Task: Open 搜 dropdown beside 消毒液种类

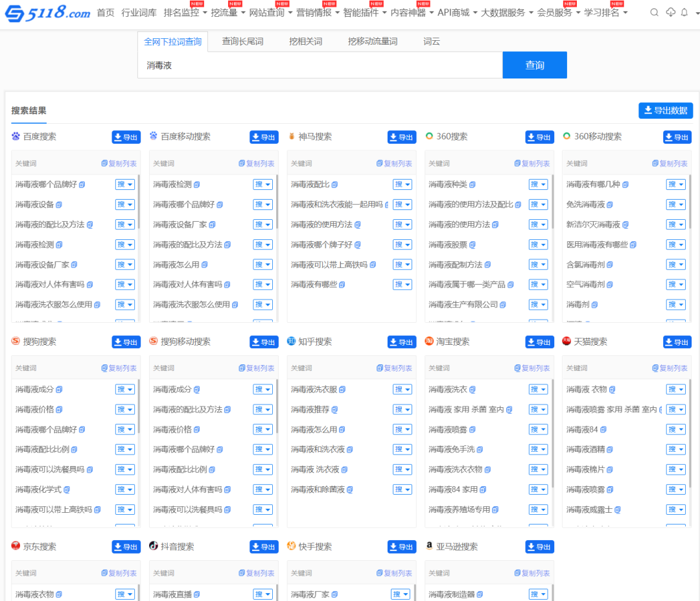Action: pyautogui.click(x=538, y=185)
